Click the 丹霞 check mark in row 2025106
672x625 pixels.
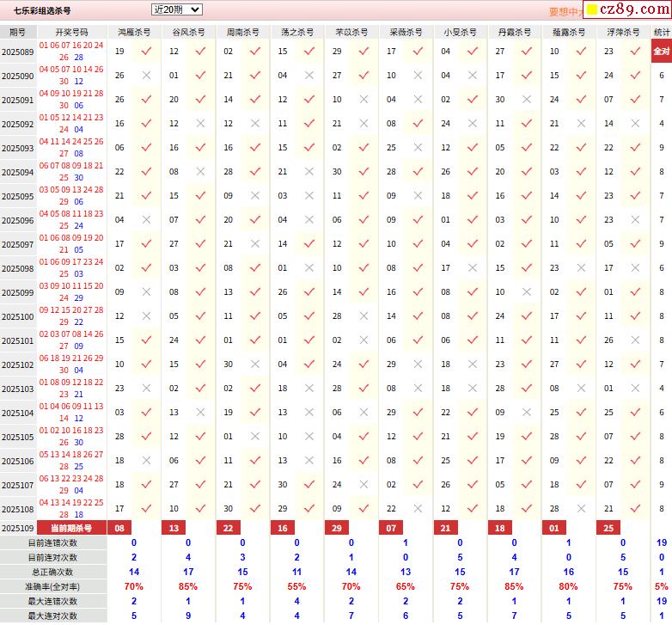tap(527, 460)
